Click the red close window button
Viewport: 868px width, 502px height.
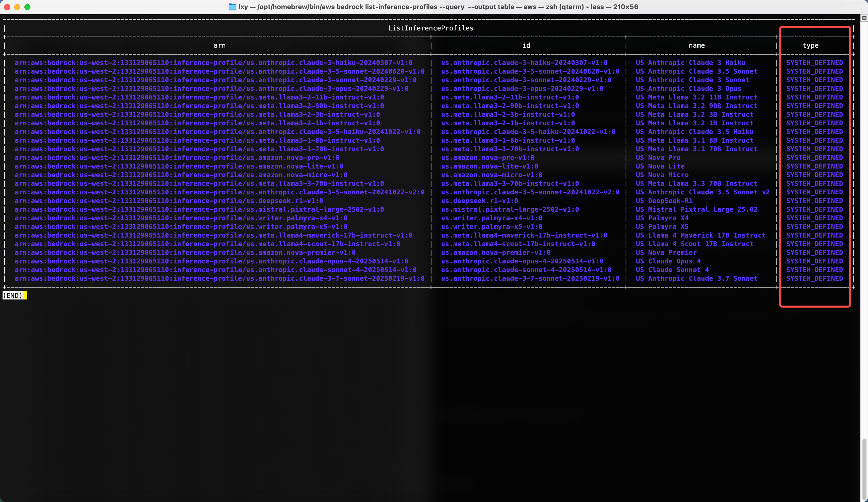(7, 7)
